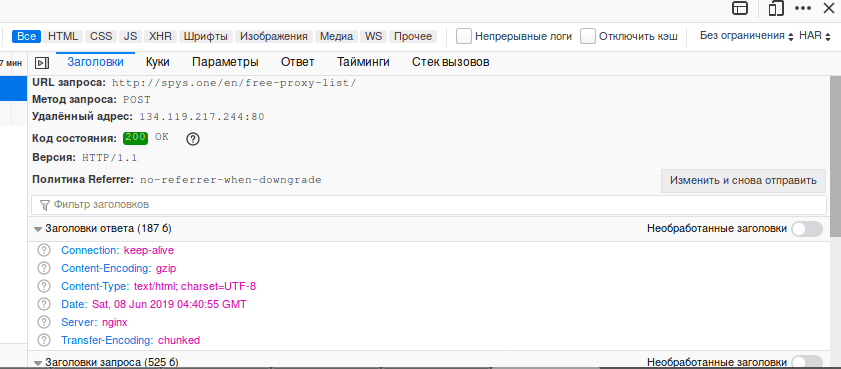Image resolution: width=841 pixels, height=369 pixels.
Task: Click the 200 status code badge
Action: tap(135, 138)
